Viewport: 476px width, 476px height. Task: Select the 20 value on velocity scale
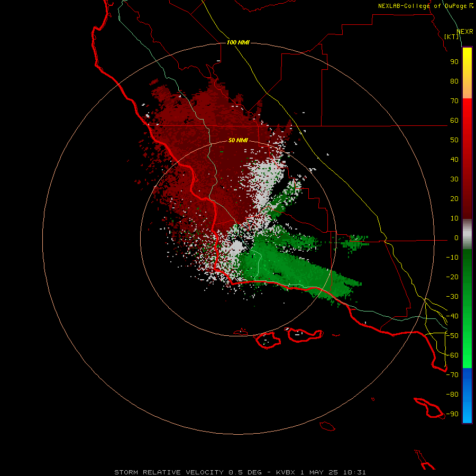tap(454, 198)
